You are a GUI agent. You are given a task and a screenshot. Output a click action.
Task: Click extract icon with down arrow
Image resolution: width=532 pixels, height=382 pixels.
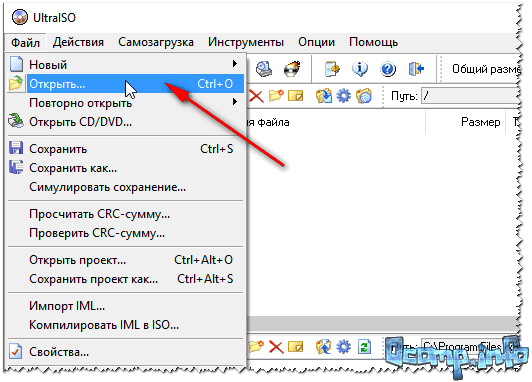324,96
